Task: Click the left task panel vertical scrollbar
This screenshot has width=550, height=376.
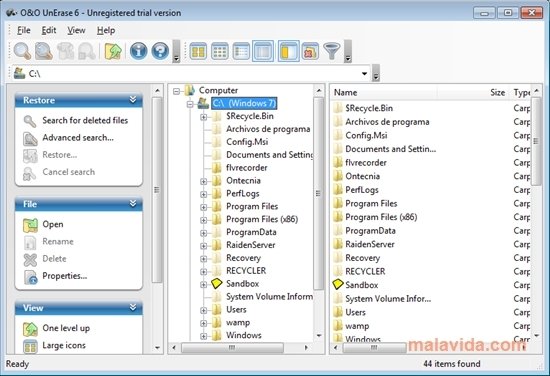Action: 157,190
